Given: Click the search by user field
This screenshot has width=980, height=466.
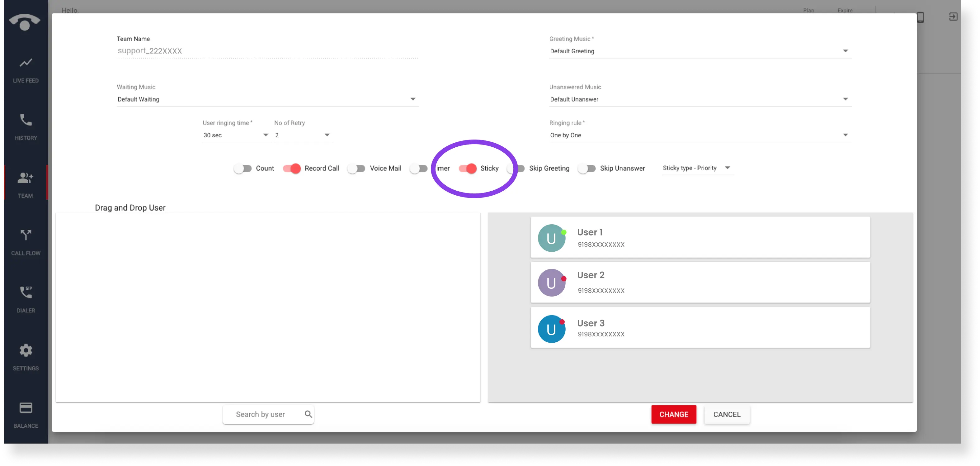Looking at the screenshot, I should [266, 414].
